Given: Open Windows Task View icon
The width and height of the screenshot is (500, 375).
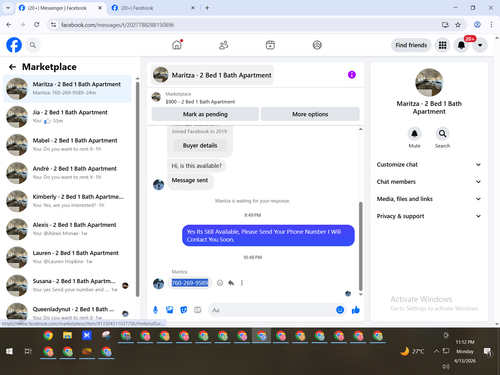Looking at the screenshot, I should (x=28, y=351).
